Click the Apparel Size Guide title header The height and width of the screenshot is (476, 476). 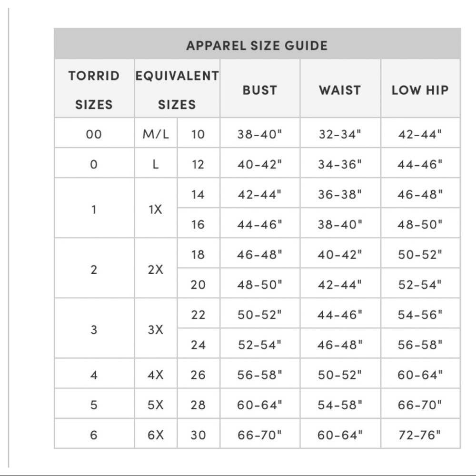click(x=257, y=46)
